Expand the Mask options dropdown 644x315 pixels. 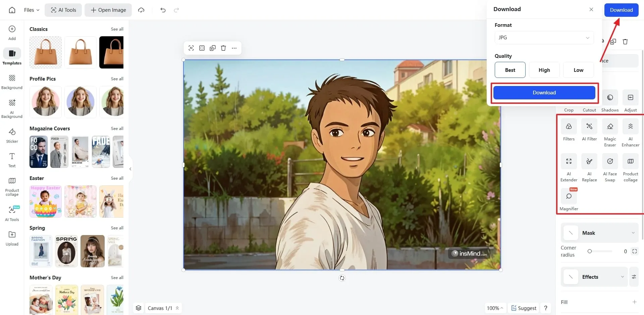[633, 233]
